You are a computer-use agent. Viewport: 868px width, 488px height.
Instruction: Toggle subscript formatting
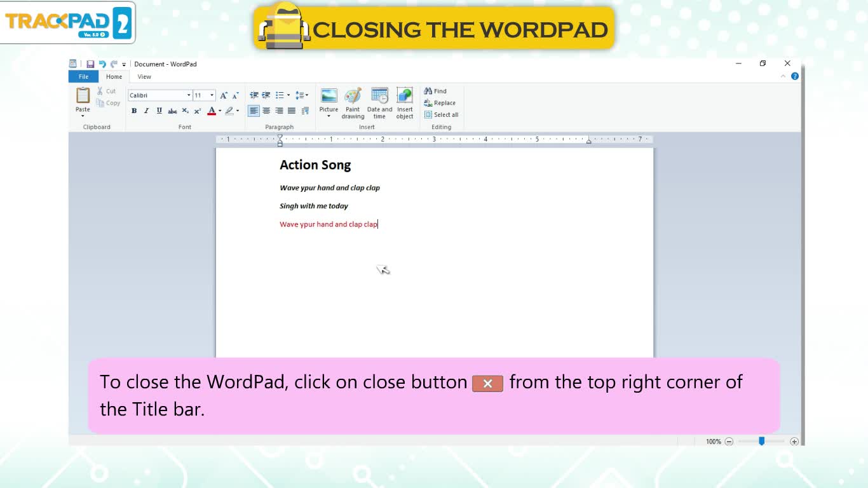[x=185, y=111]
